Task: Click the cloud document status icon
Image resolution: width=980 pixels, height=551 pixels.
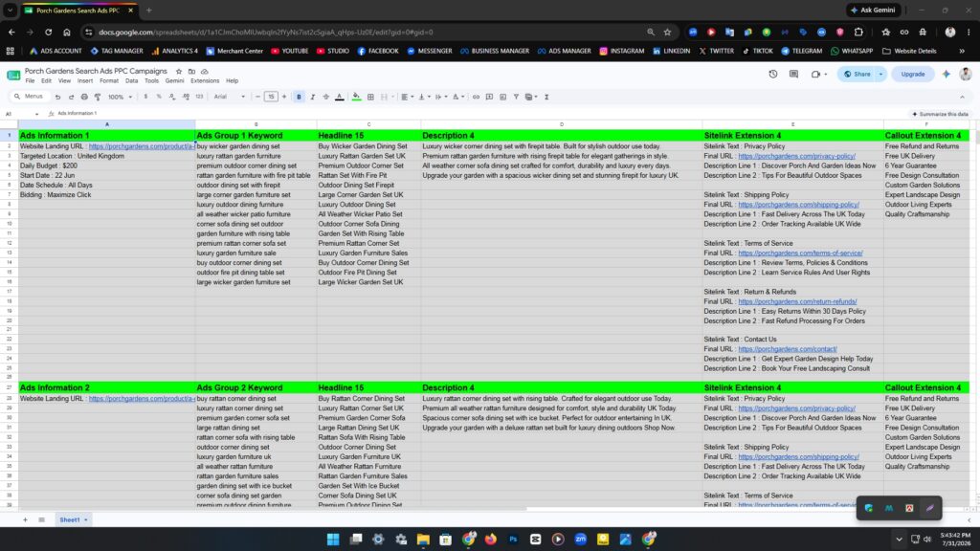Action: coord(205,71)
